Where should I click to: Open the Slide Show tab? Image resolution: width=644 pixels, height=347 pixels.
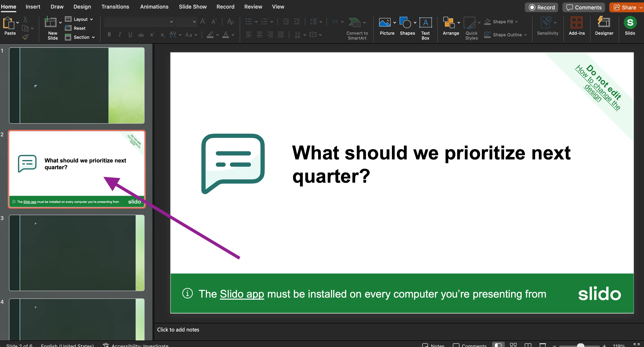coord(193,7)
